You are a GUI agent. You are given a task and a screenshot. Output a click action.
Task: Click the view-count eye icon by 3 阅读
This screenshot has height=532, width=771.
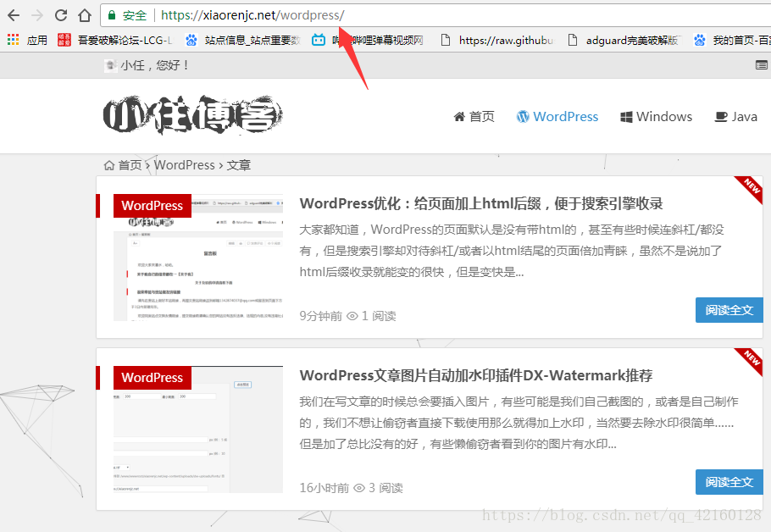point(359,488)
